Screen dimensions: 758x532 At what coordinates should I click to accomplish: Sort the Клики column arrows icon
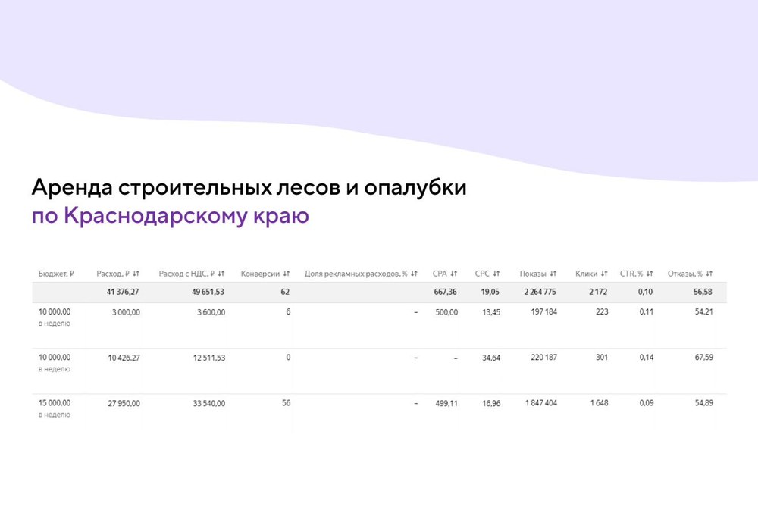[604, 274]
